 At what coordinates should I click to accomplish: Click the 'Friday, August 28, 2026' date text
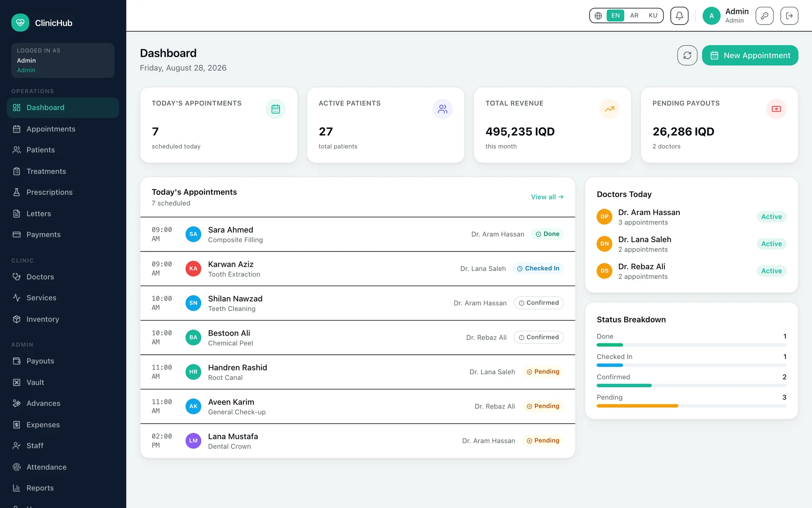183,68
